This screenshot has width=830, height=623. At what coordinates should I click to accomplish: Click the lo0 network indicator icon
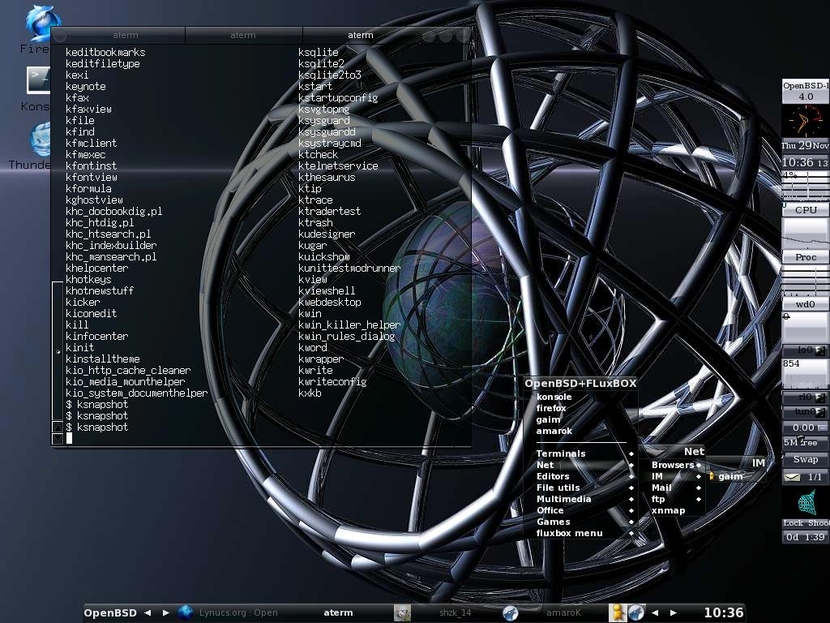point(820,350)
